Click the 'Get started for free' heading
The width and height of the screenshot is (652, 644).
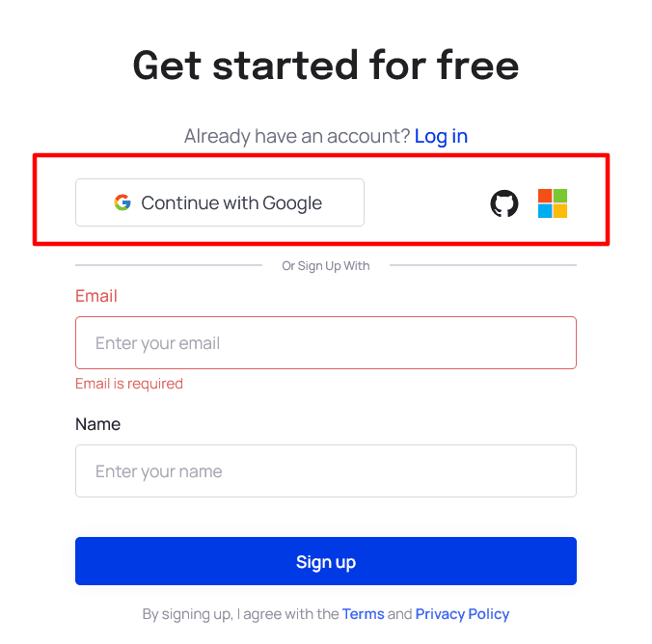pyautogui.click(x=326, y=65)
